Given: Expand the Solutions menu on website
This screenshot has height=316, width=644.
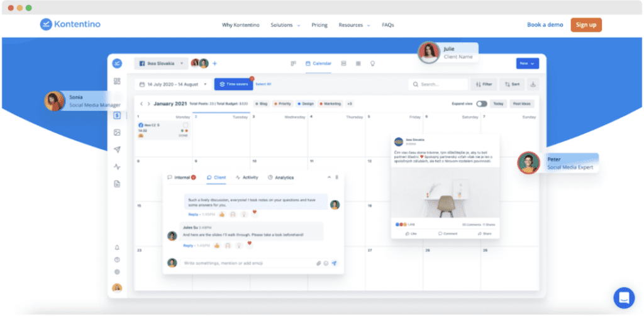Looking at the screenshot, I should (x=285, y=25).
